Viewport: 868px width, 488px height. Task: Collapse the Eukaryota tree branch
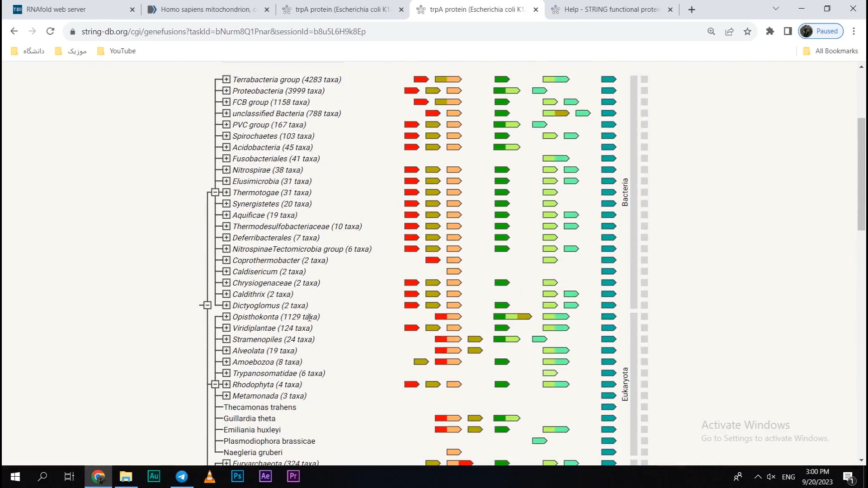point(215,385)
